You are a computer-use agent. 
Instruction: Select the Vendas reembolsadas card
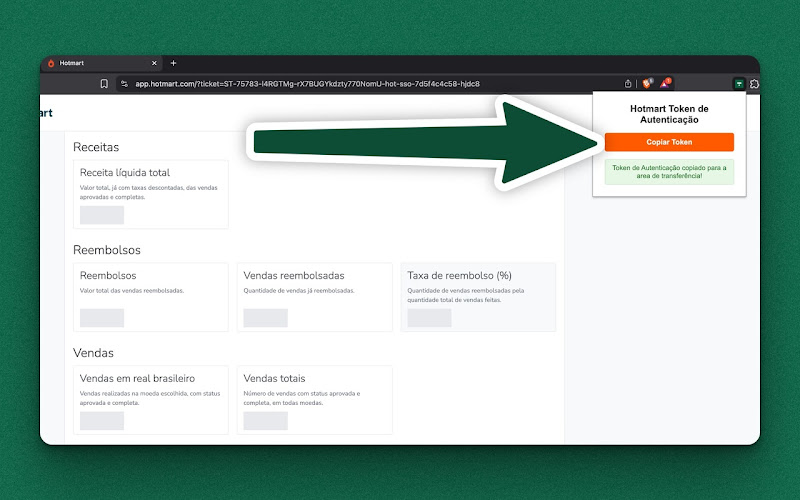(315, 297)
